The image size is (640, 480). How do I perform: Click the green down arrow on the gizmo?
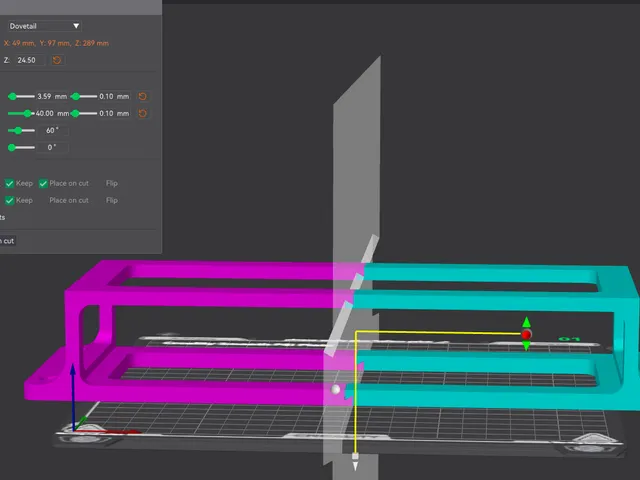527,346
